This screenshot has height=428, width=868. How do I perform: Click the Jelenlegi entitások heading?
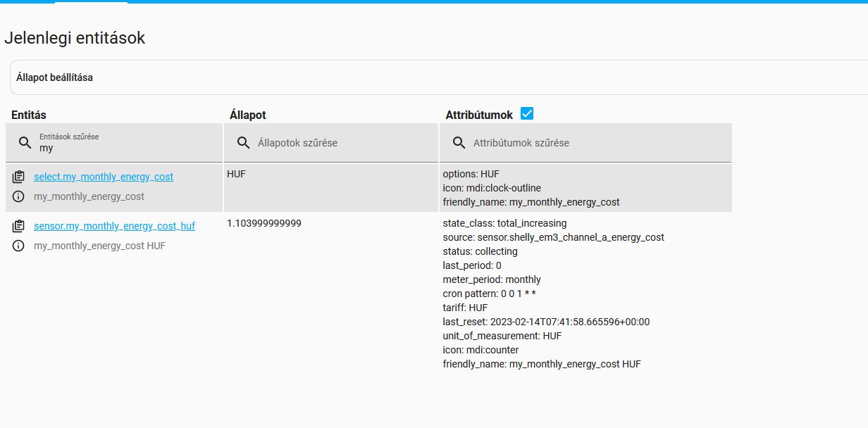[x=75, y=38]
